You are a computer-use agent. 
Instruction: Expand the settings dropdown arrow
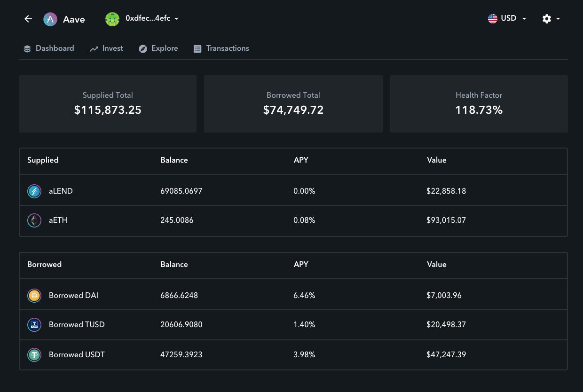tap(558, 19)
